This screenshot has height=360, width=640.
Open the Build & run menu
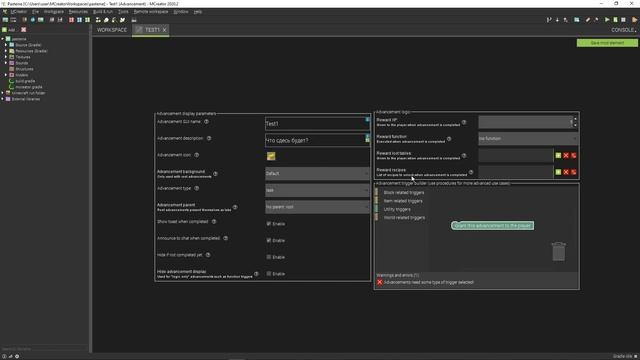pyautogui.click(x=103, y=12)
